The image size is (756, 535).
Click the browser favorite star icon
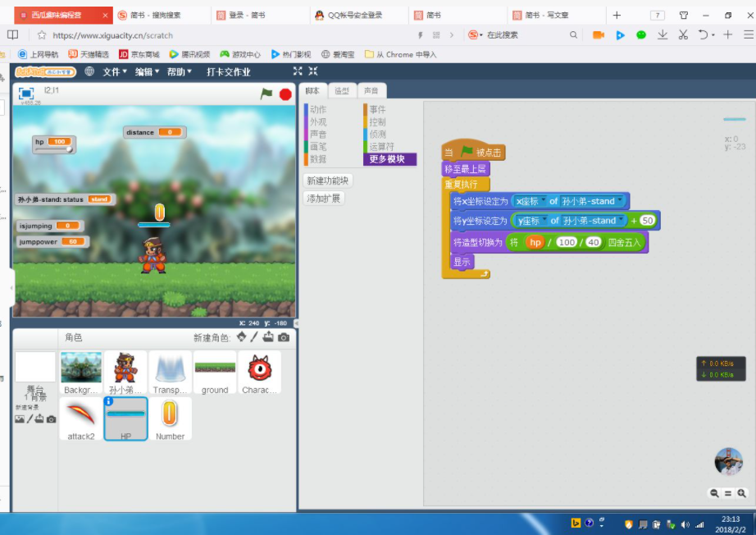42,35
